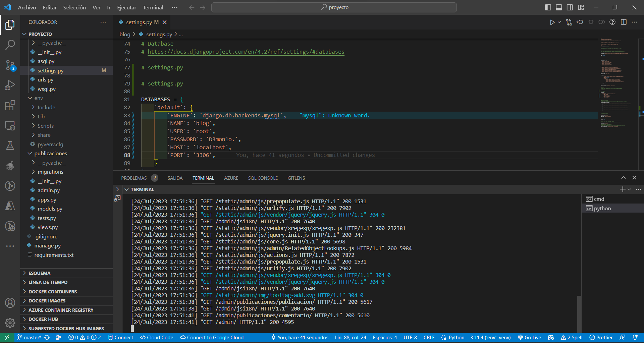Collapse the publicaciones folder
Image resolution: width=644 pixels, height=343 pixels.
[x=50, y=153]
